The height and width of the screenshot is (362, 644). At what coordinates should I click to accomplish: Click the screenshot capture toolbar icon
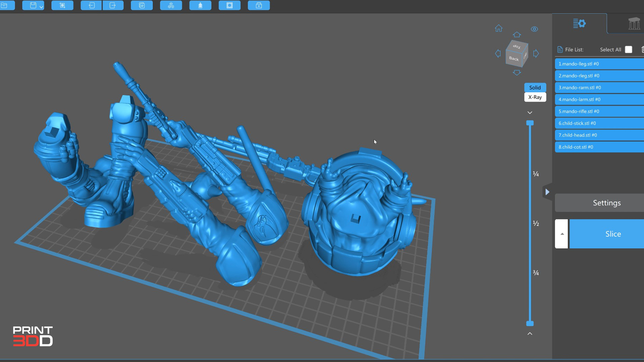tap(62, 5)
